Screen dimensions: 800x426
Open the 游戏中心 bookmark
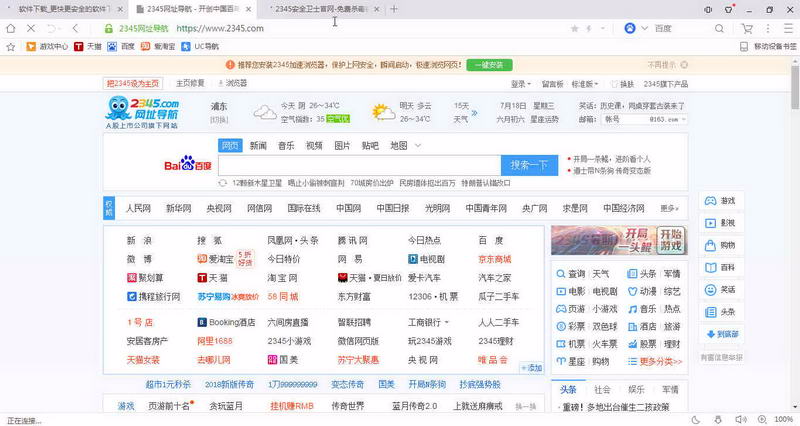[x=47, y=46]
